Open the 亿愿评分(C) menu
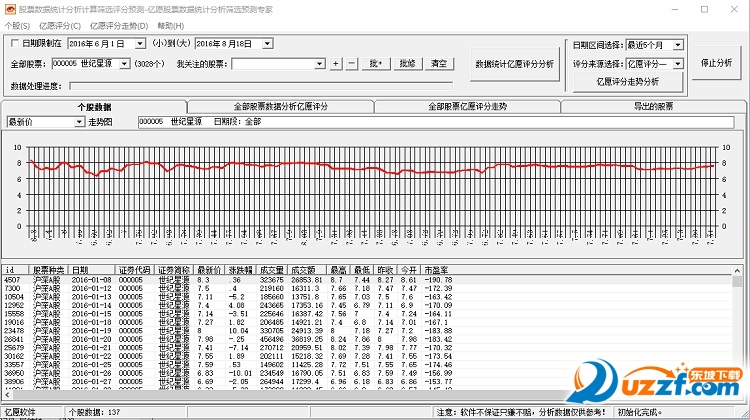This screenshot has width=750, height=420. click(60, 26)
